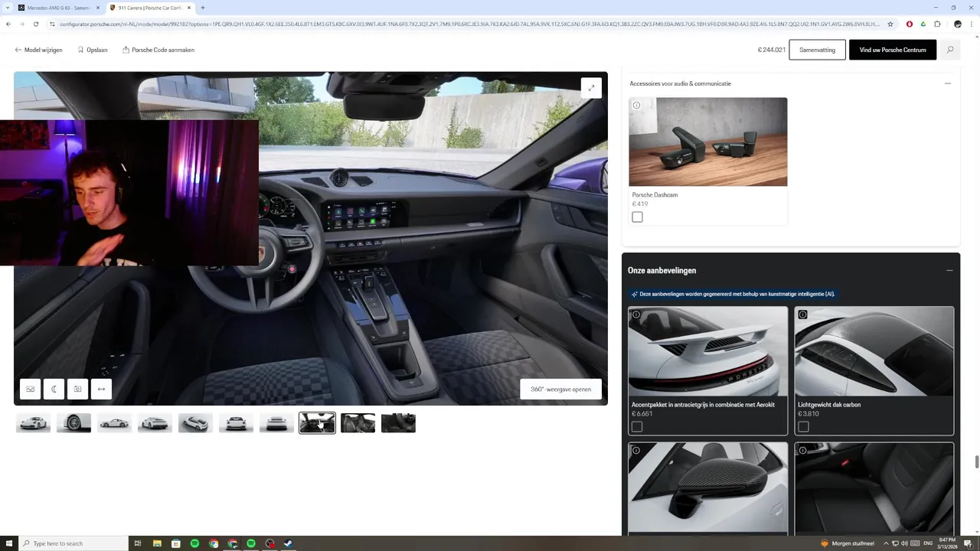
Task: Click the Google Drive extension icon
Action: pos(923,24)
